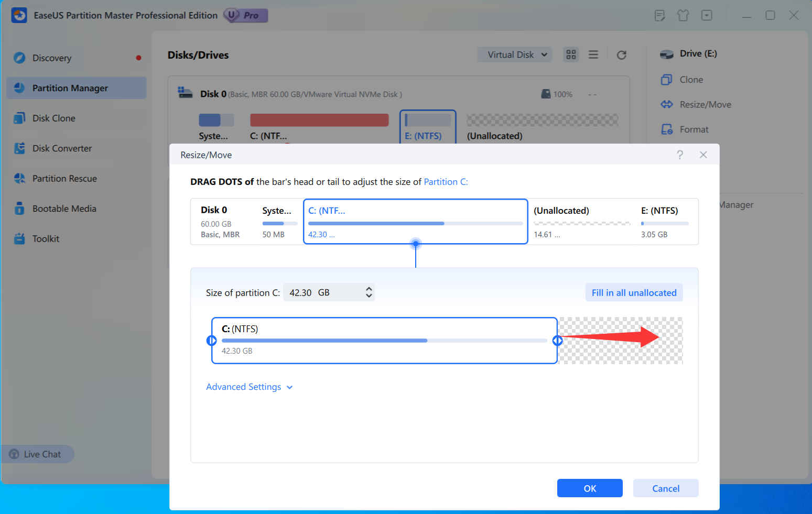Click the EaseUS app logo icon
This screenshot has height=514, width=812.
coord(19,15)
